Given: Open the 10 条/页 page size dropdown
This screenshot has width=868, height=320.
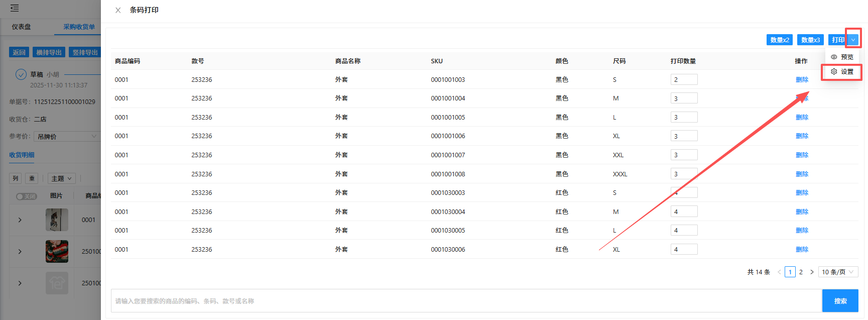Looking at the screenshot, I should point(837,272).
